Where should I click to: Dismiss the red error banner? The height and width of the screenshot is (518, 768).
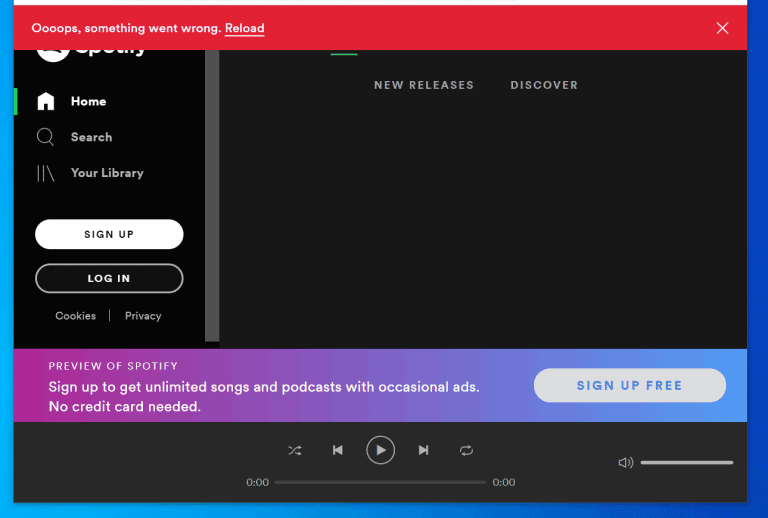(x=722, y=28)
